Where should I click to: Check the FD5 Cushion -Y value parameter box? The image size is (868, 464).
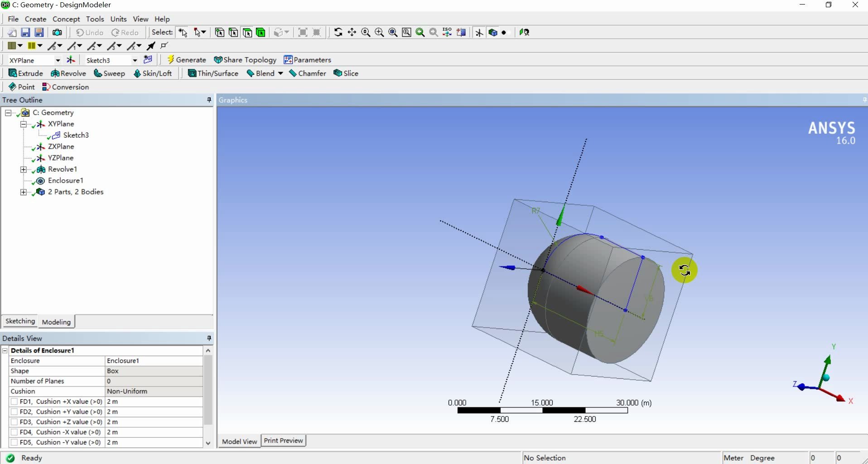[14, 442]
